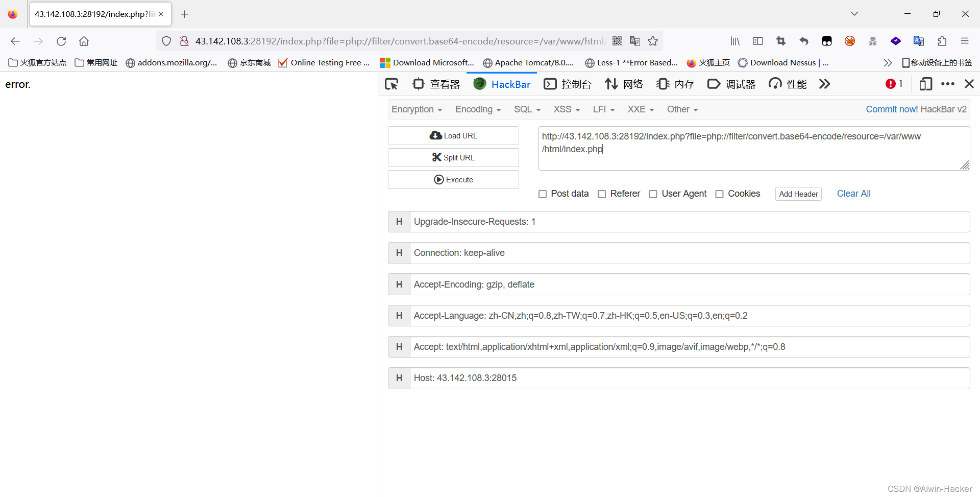980x497 pixels.
Task: Switch to the 网络 network tab
Action: click(x=624, y=84)
